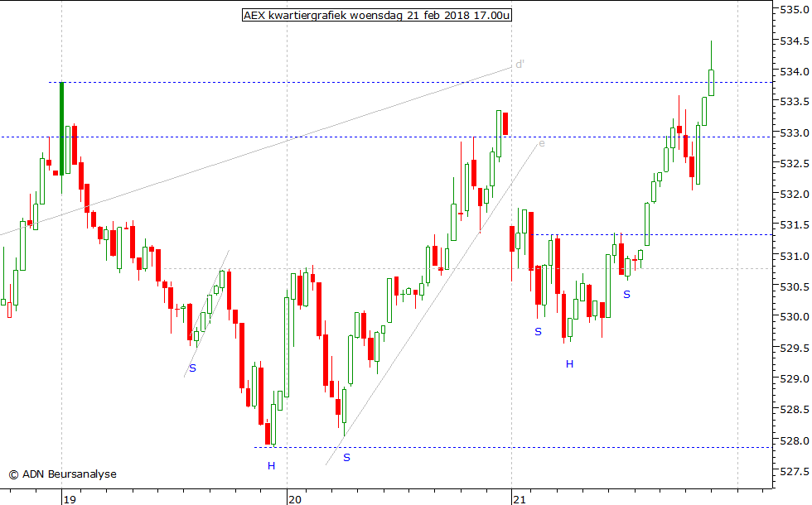Click the 528.5 price axis label

(795, 410)
